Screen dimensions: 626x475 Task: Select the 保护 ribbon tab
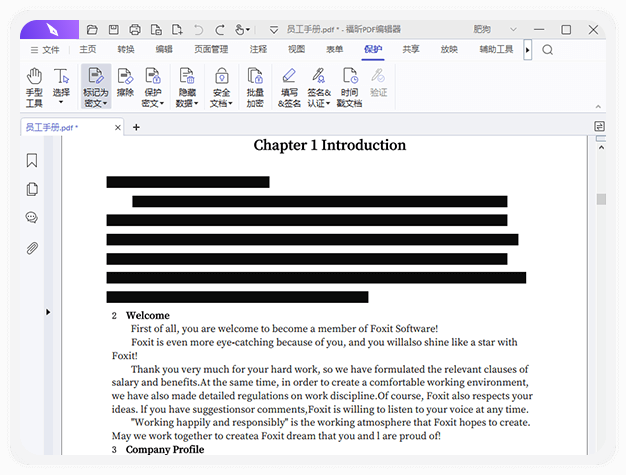(373, 49)
